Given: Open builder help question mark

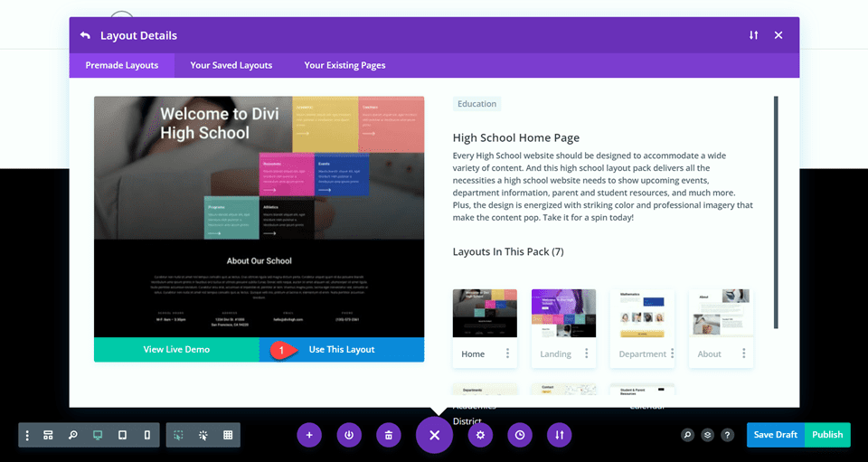Looking at the screenshot, I should point(727,435).
